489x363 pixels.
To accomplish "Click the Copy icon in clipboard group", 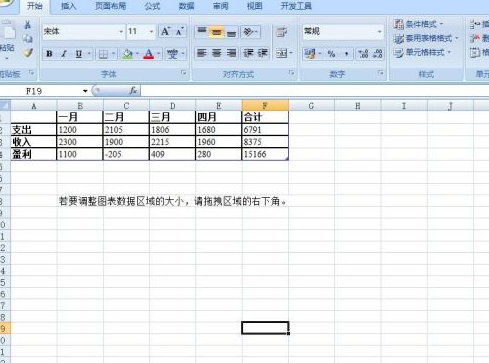I will click(x=28, y=38).
